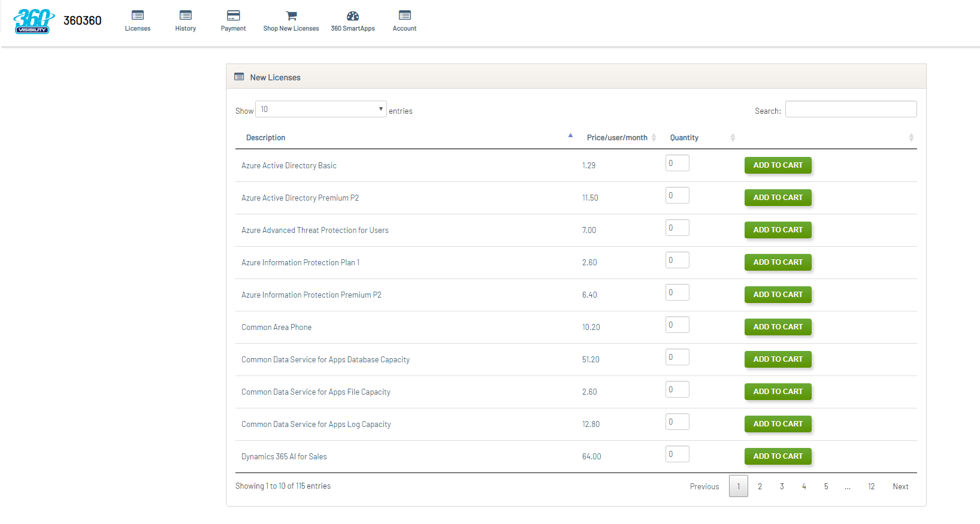980x524 pixels.
Task: Click quantity field for Dynamics 365 AI for Sales
Action: [677, 454]
